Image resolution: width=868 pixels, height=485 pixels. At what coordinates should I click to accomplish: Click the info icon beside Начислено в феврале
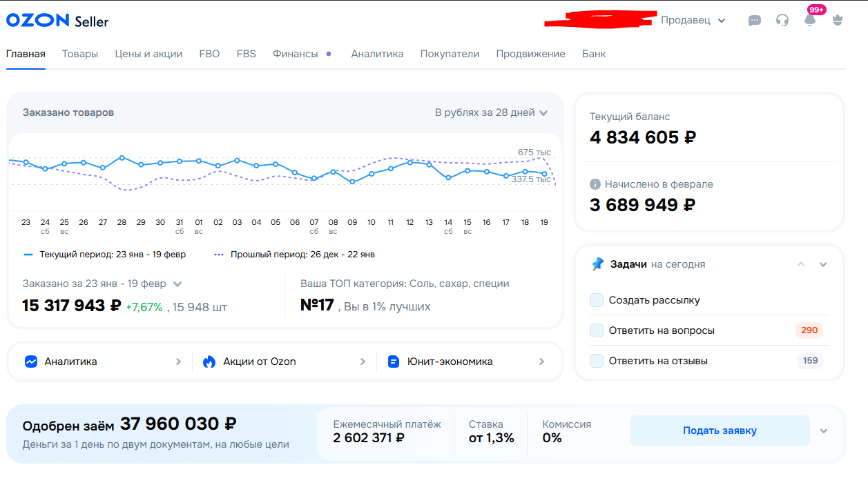pos(595,184)
